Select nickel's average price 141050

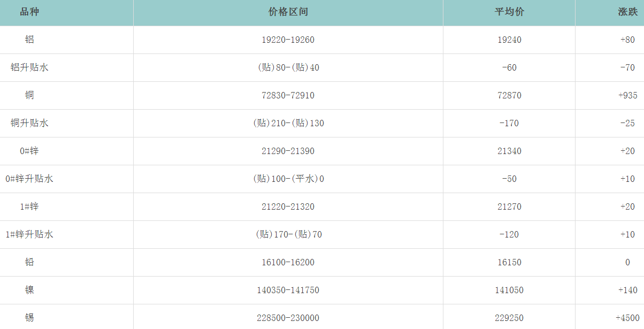click(509, 290)
